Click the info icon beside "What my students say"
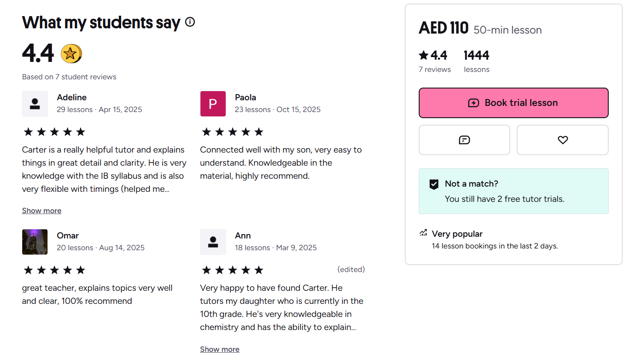 [190, 22]
